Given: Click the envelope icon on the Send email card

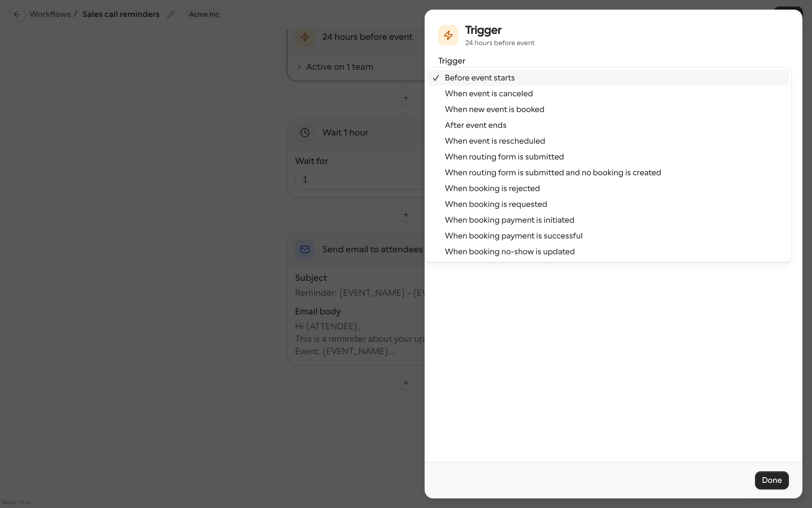Looking at the screenshot, I should click(305, 249).
